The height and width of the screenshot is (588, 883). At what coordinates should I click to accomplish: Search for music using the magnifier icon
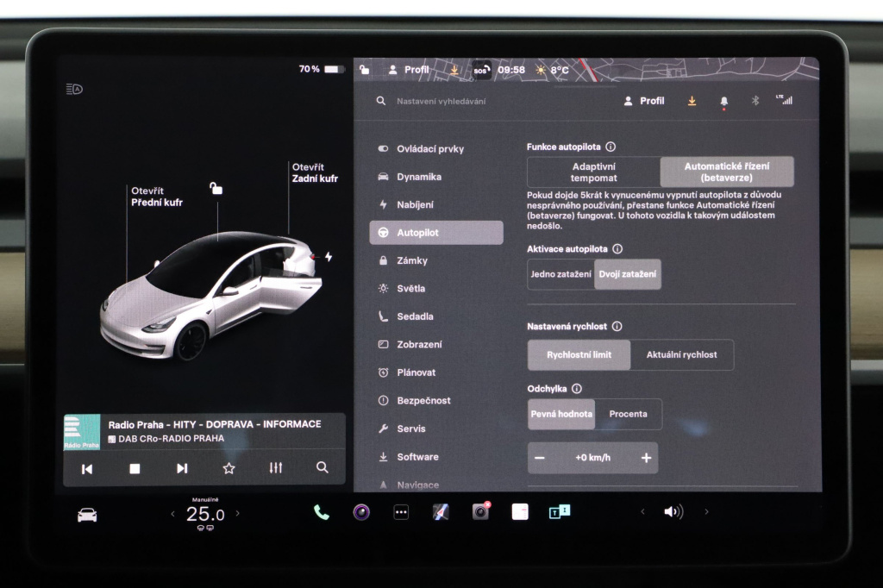pyautogui.click(x=321, y=467)
